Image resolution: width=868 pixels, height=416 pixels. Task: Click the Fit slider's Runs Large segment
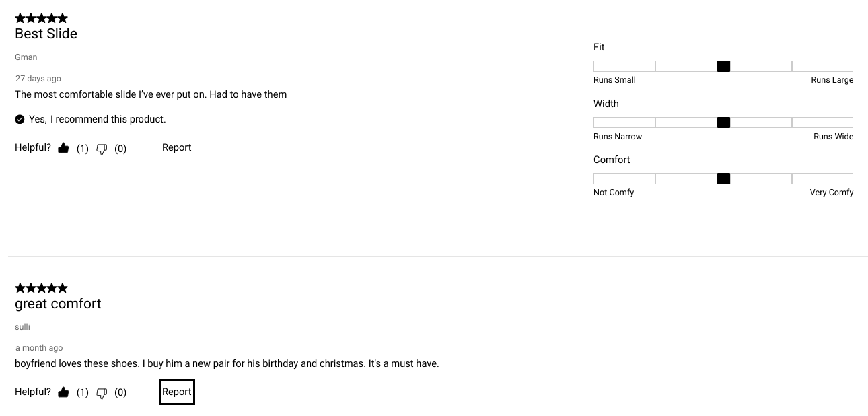[x=822, y=66]
